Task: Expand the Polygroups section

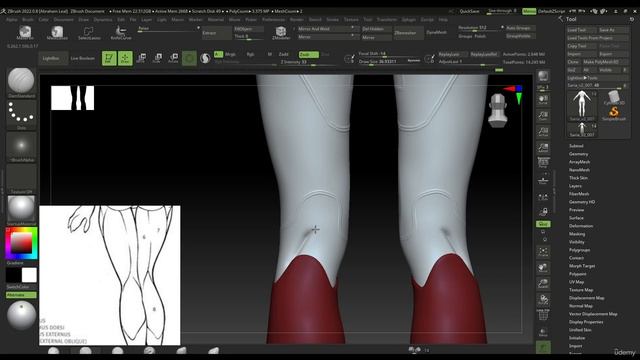Action: tap(579, 250)
